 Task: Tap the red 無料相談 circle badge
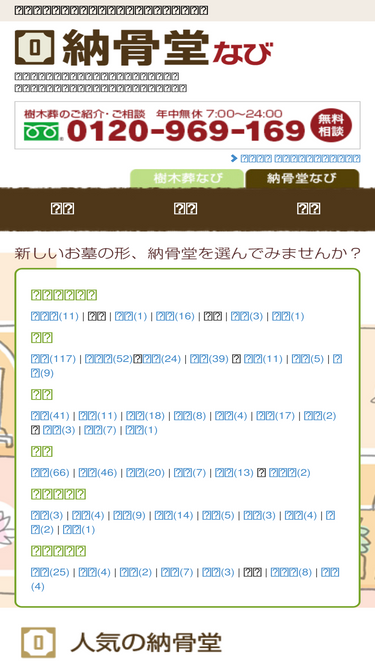[x=331, y=125]
